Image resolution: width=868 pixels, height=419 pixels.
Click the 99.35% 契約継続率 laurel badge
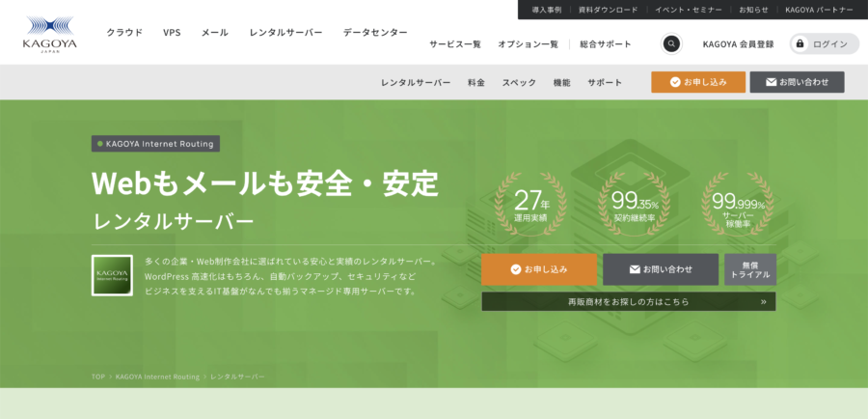coord(635,204)
